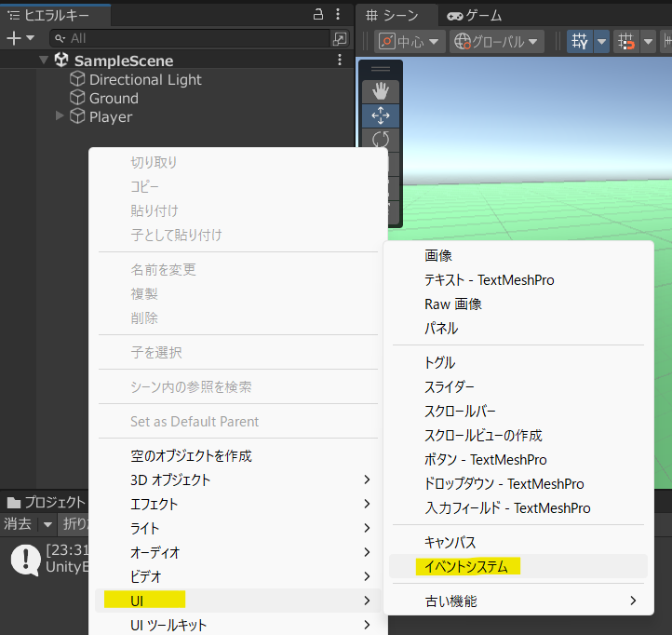
Task: Choose ボタン - TextMeshPro
Action: pos(518,460)
